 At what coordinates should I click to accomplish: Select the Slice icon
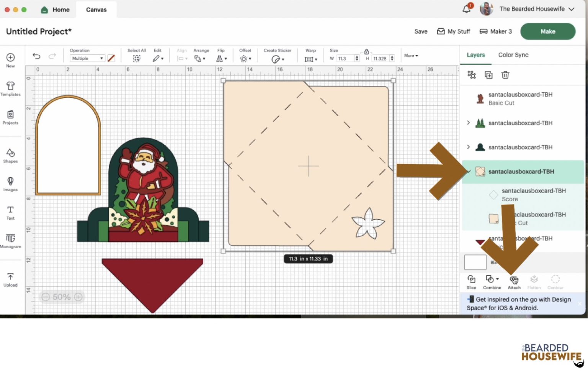pyautogui.click(x=471, y=281)
